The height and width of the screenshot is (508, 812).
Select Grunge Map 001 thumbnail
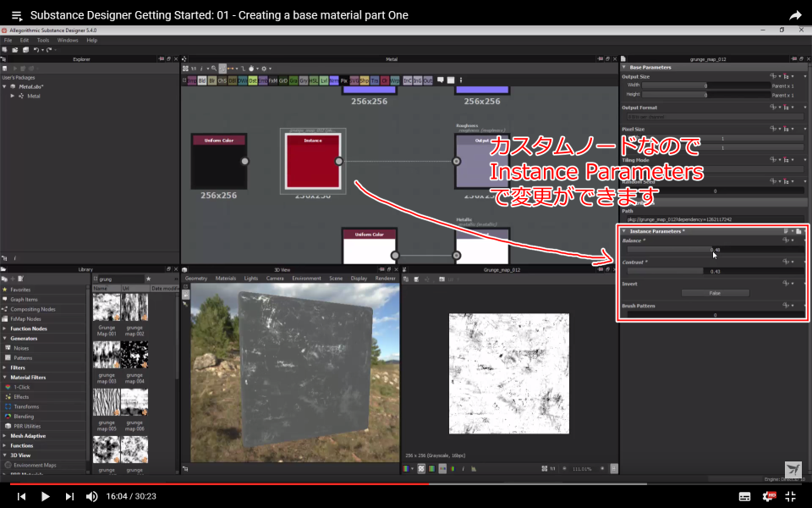click(x=107, y=306)
